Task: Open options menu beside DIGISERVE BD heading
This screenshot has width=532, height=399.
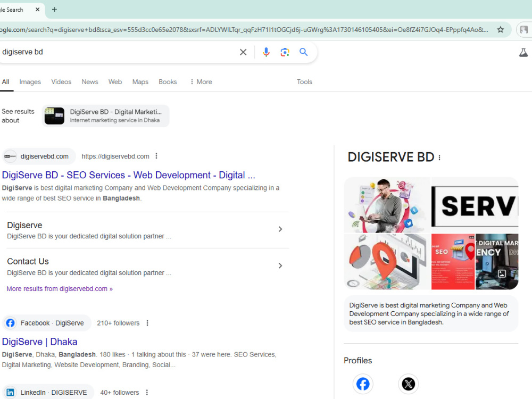Action: (439, 158)
